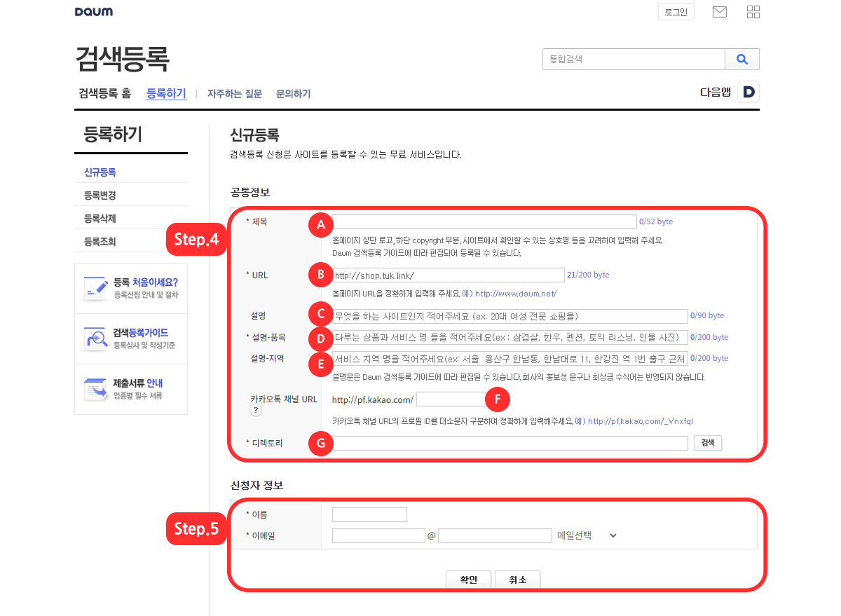
Task: Click the 통합검색 search input field
Action: [x=634, y=60]
